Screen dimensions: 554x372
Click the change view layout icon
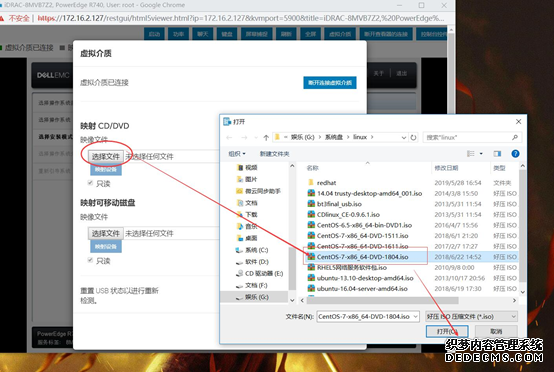coord(471,154)
